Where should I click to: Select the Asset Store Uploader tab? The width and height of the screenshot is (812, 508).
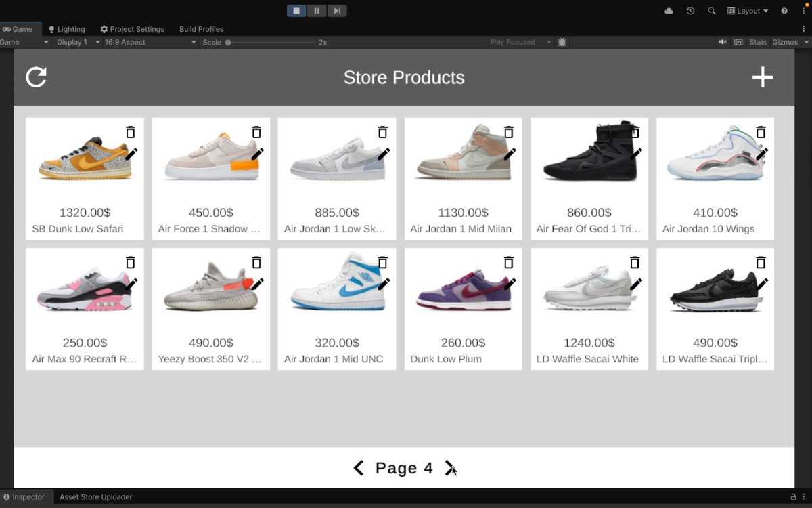95,497
